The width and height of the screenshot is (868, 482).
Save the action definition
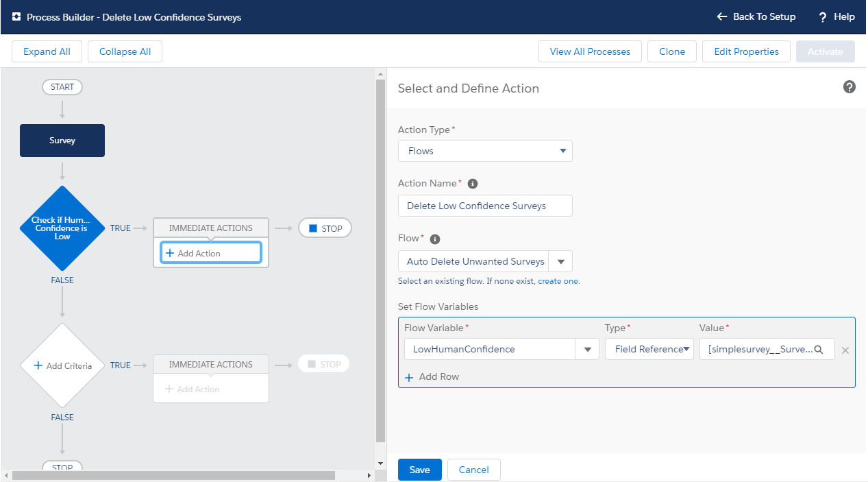coord(420,470)
